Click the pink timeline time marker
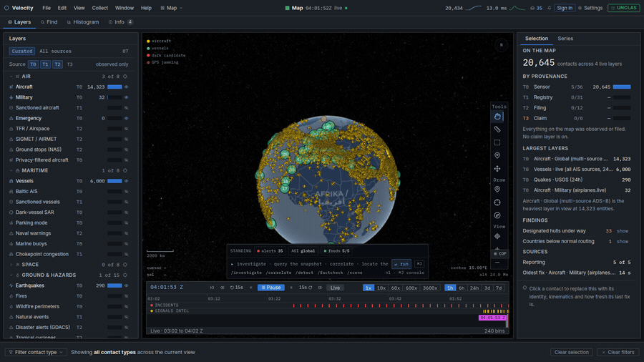This screenshot has width=644, height=362. [492, 318]
